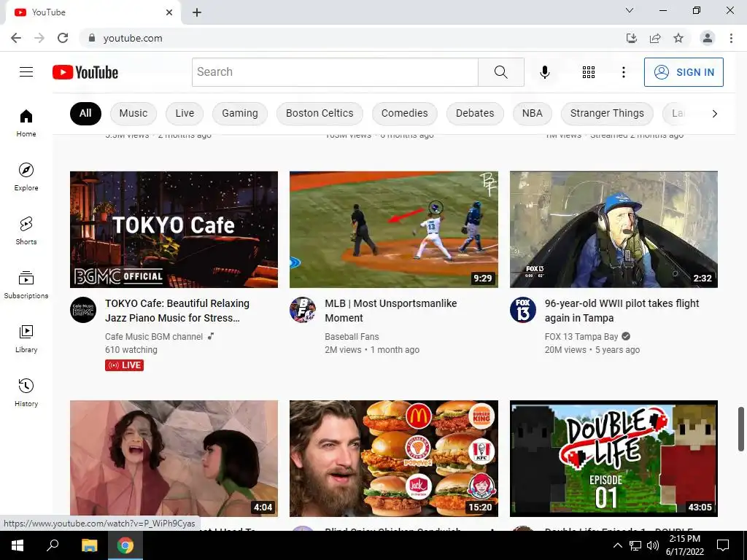Open Subscriptions in sidebar
747x560 pixels.
click(26, 285)
